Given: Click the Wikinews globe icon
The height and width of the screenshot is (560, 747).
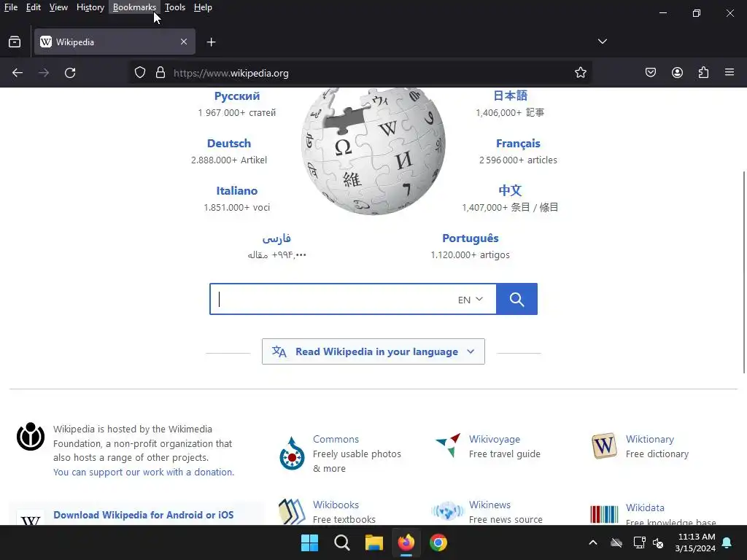Looking at the screenshot, I should tap(448, 510).
